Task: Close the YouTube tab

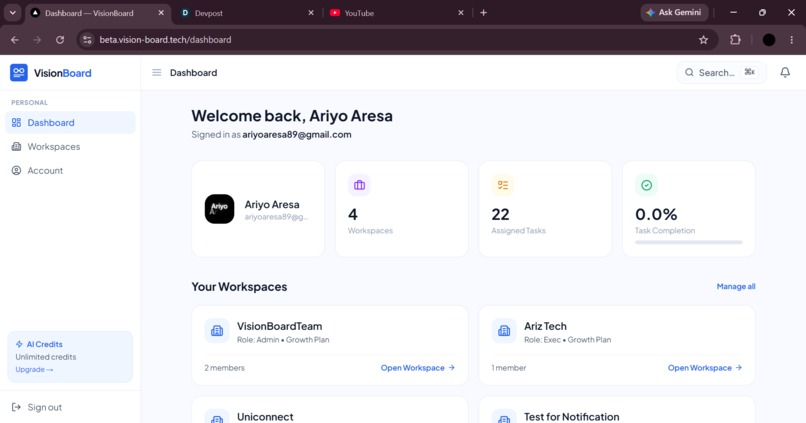Action: [x=461, y=13]
